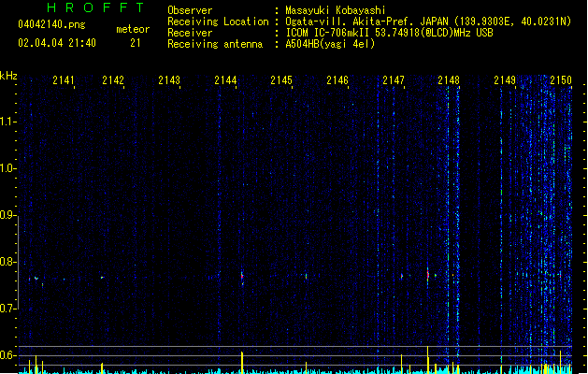
Task: Click the 0.8 kHz axis label
Action: 7,262
